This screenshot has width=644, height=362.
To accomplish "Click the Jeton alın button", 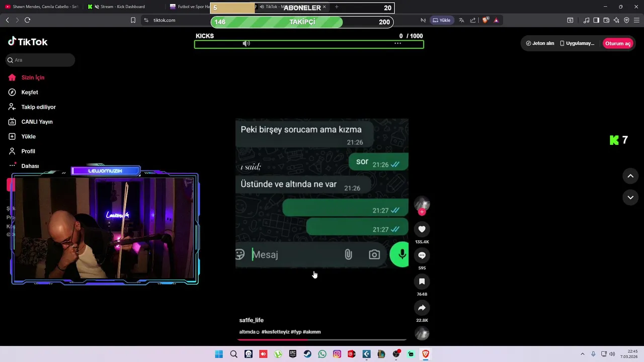I will pos(540,43).
